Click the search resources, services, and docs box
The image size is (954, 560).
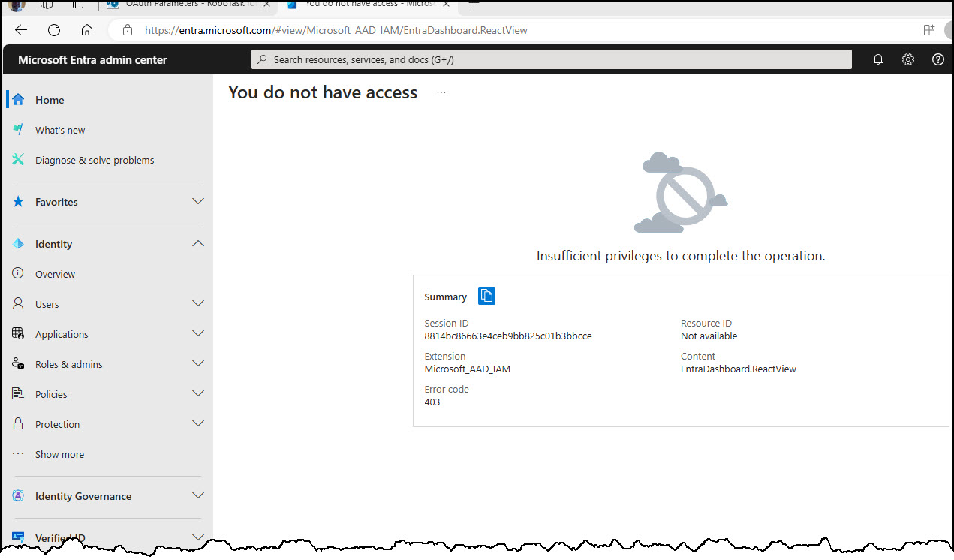[551, 59]
